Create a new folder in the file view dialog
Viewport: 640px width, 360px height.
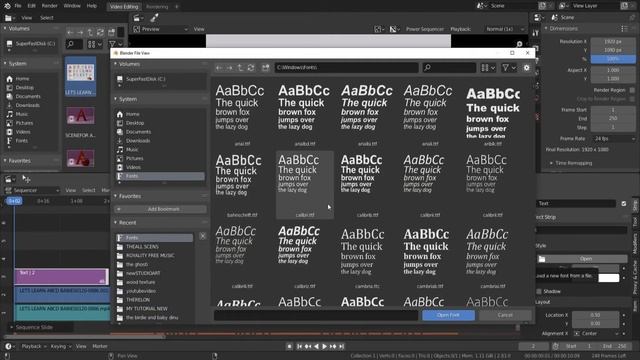pos(266,68)
